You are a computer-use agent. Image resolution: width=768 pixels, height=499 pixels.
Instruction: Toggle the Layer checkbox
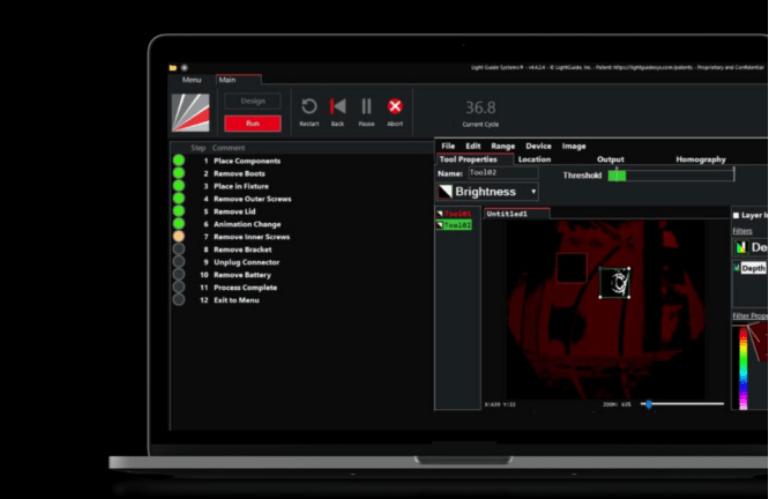[737, 215]
